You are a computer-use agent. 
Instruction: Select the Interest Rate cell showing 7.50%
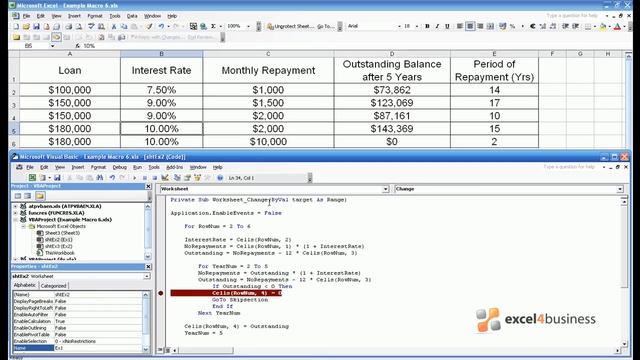point(161,90)
